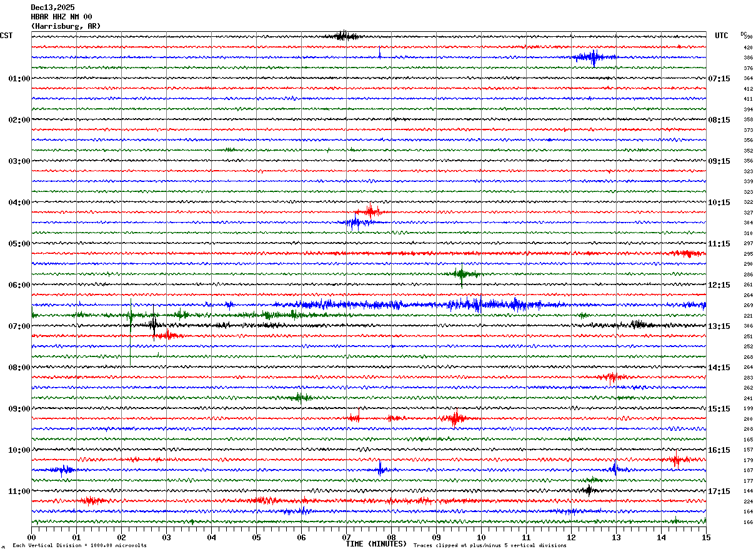This screenshot has width=756, height=554.
Task: Click the red spike in the 10:00 CST block
Action: (675, 460)
